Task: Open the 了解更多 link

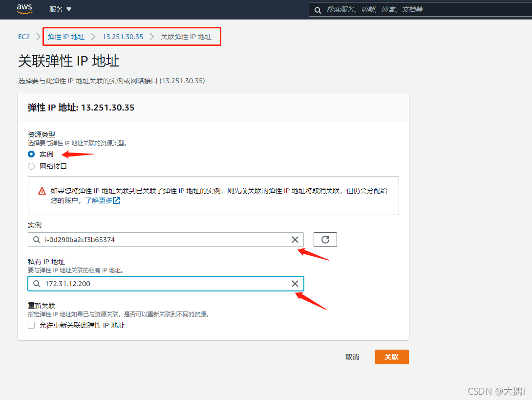Action: pos(98,200)
